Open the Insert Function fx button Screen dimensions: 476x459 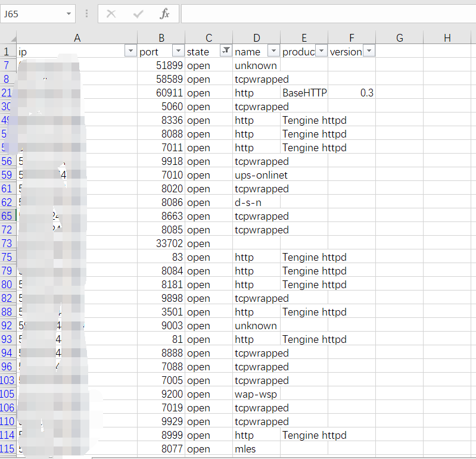pos(164,14)
